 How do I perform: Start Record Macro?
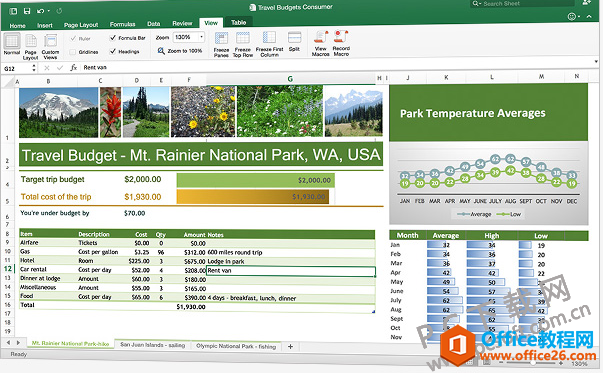[341, 43]
